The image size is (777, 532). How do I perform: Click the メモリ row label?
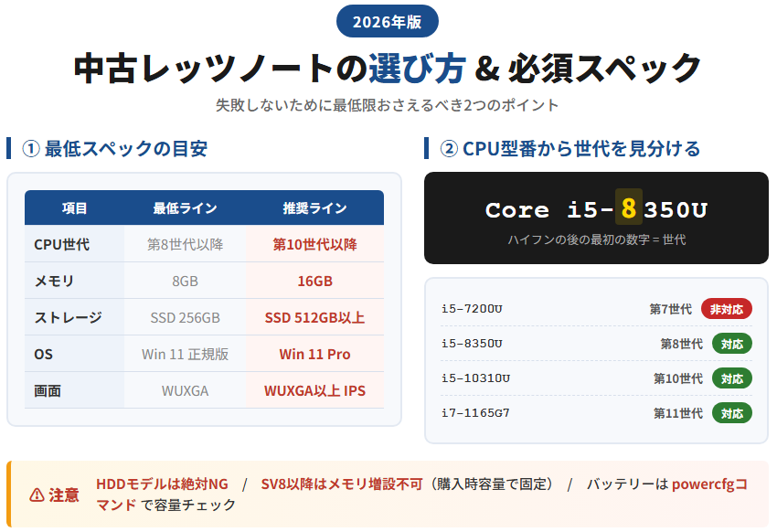(x=74, y=281)
